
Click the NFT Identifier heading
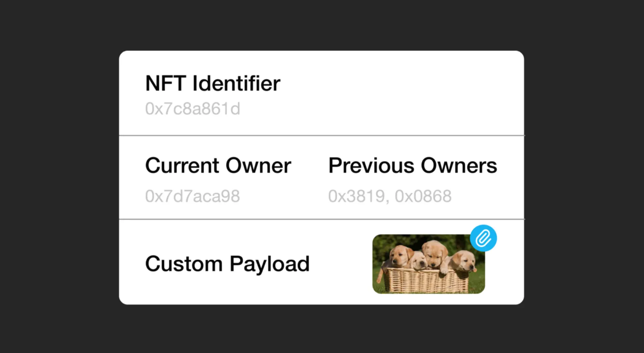pos(213,83)
